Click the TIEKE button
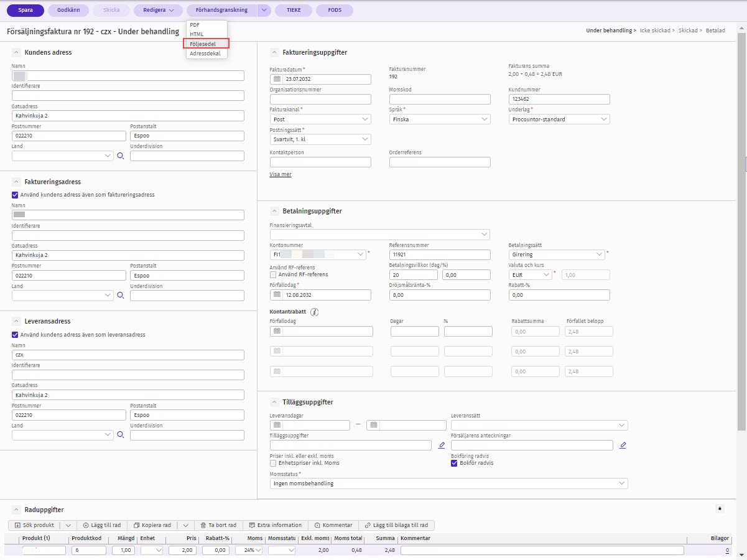747x560 pixels. click(x=294, y=10)
